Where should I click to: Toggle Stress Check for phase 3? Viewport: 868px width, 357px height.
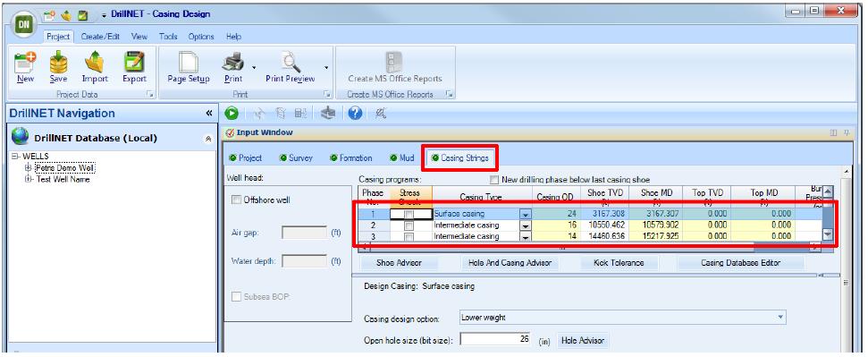coord(409,237)
